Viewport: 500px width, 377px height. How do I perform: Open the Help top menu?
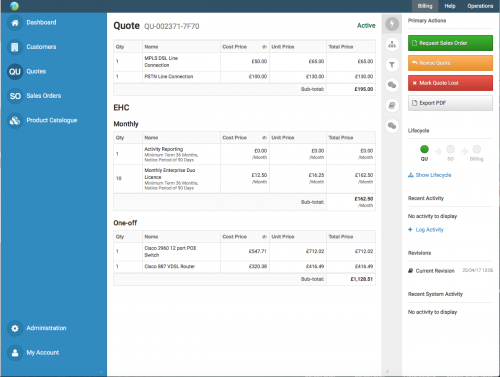[x=450, y=6]
